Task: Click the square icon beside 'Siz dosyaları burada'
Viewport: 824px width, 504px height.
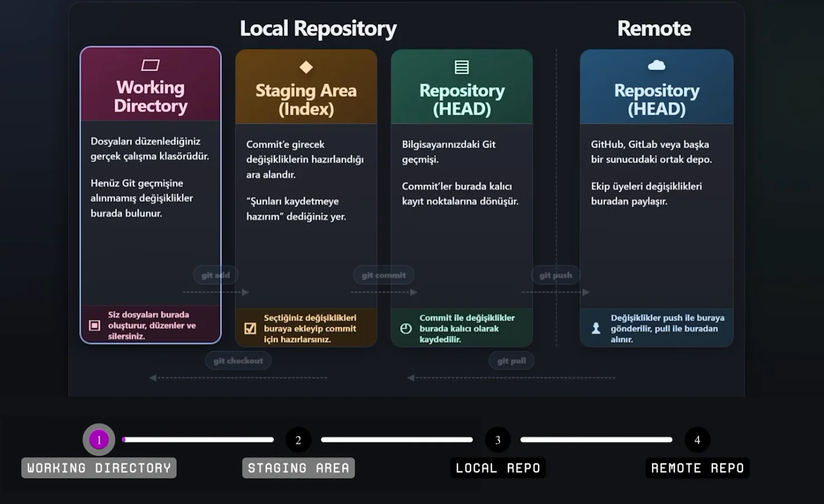Action: point(95,325)
